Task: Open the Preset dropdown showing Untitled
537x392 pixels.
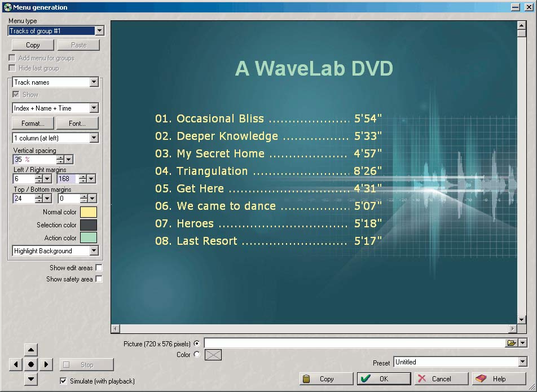Action: 522,362
